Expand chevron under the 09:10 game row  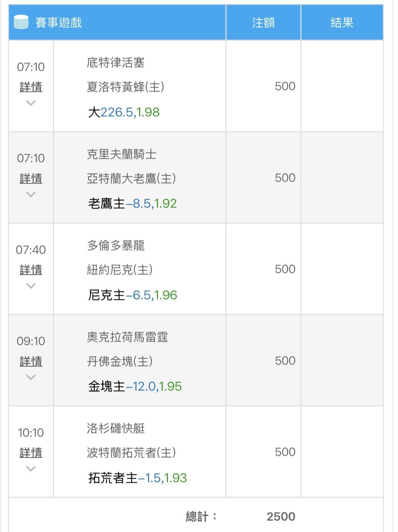31,377
